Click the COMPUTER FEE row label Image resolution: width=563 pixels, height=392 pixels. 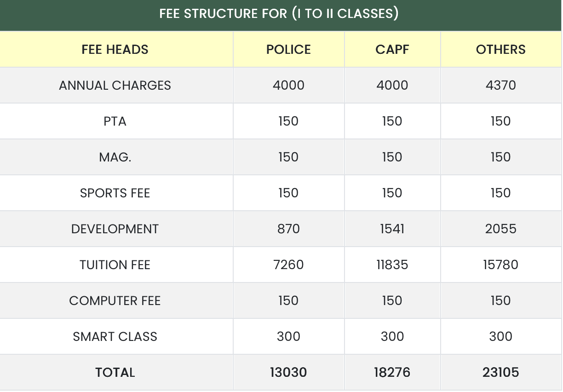[115, 301]
